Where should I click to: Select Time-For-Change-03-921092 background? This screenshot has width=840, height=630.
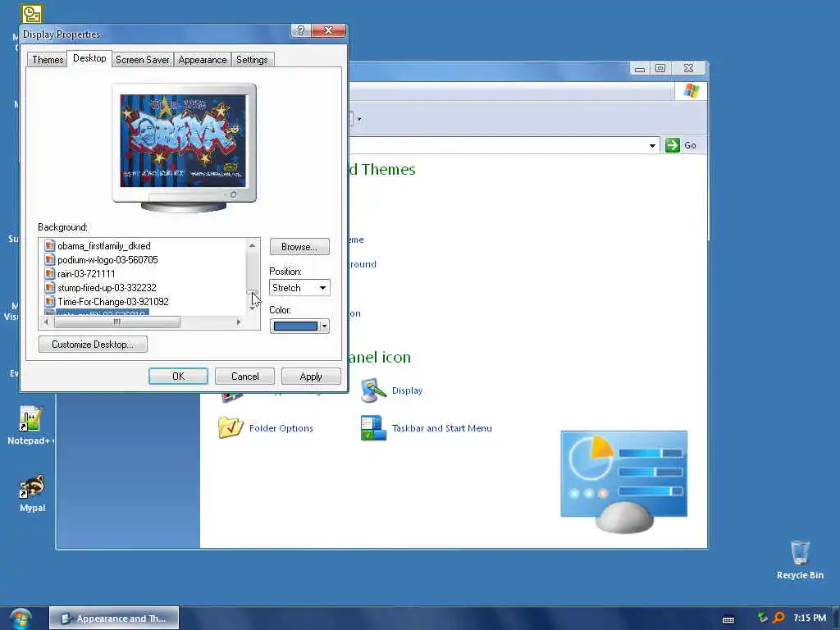tap(113, 302)
